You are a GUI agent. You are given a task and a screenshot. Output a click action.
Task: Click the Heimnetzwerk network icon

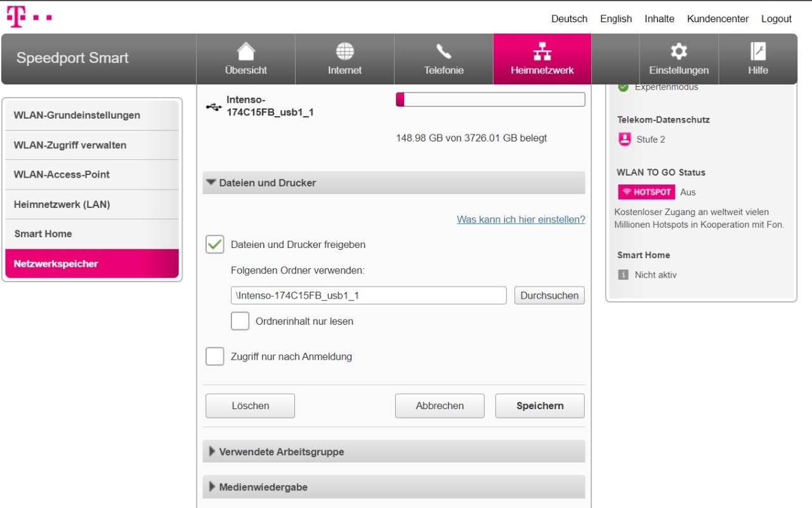coord(542,51)
